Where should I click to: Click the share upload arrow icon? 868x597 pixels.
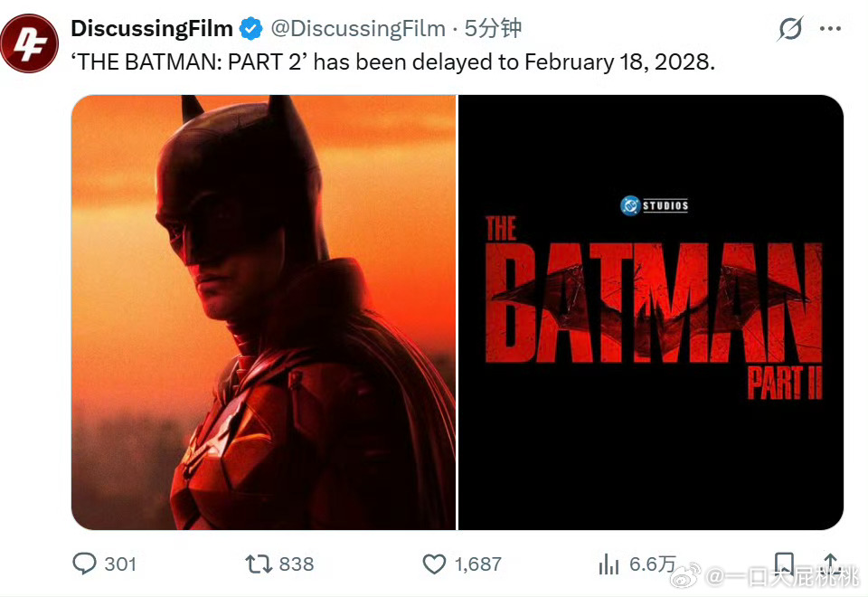pos(830,563)
